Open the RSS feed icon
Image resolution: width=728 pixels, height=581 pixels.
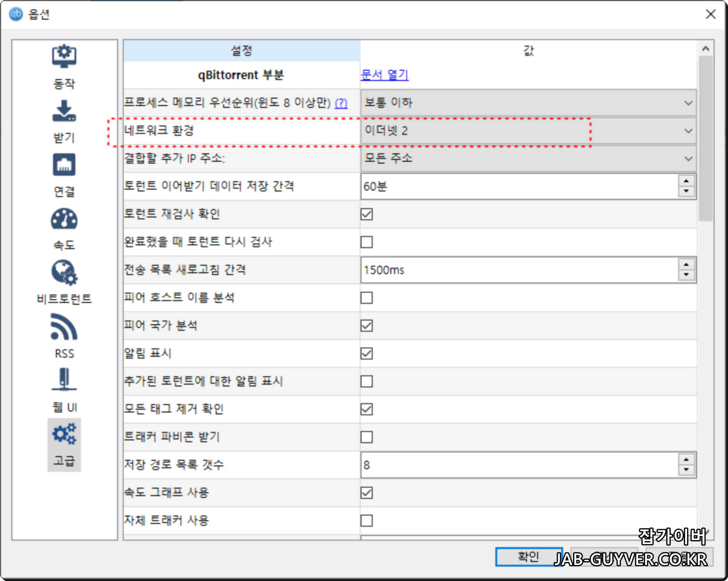point(64,327)
